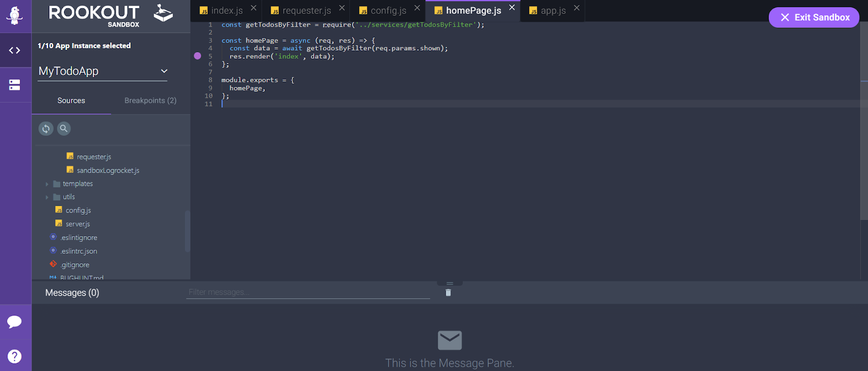Open sandboxLogrocket.js in the file tree
This screenshot has width=868, height=371.
pyautogui.click(x=108, y=171)
